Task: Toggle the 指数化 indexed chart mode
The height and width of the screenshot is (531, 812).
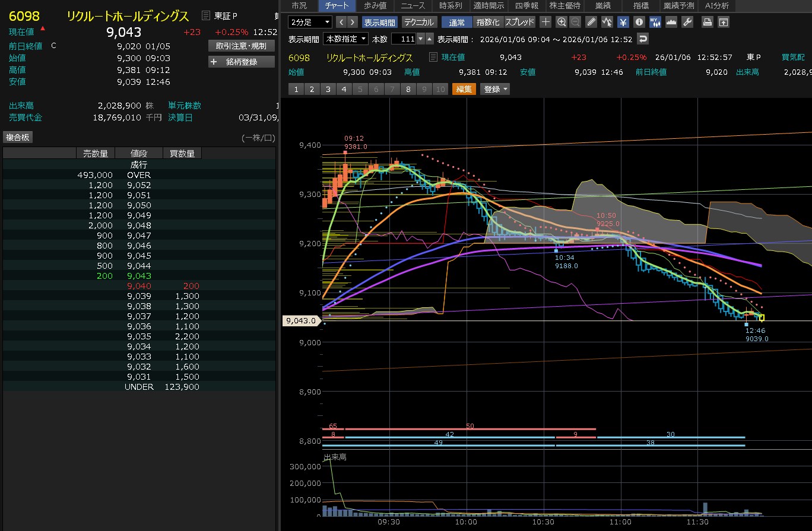Action: 489,22
